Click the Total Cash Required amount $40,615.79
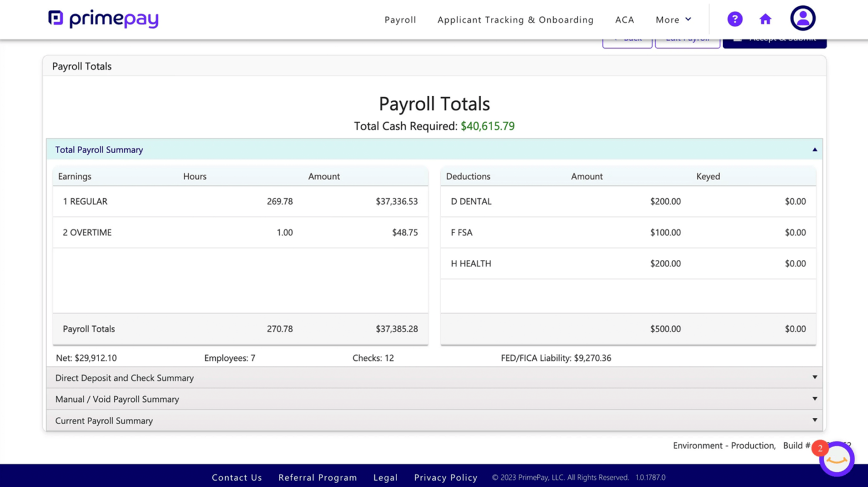The image size is (868, 487). pos(487,126)
